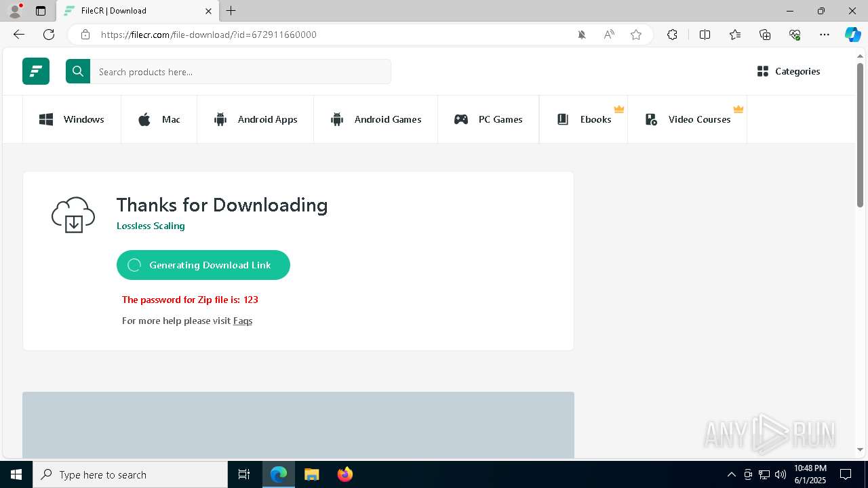The image size is (868, 488).
Task: Click the green search magnifier icon
Action: tap(78, 71)
